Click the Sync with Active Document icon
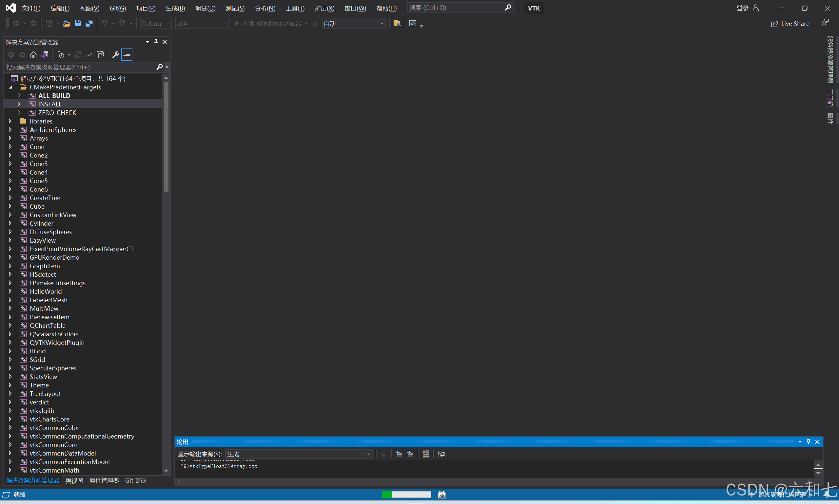 tap(78, 55)
